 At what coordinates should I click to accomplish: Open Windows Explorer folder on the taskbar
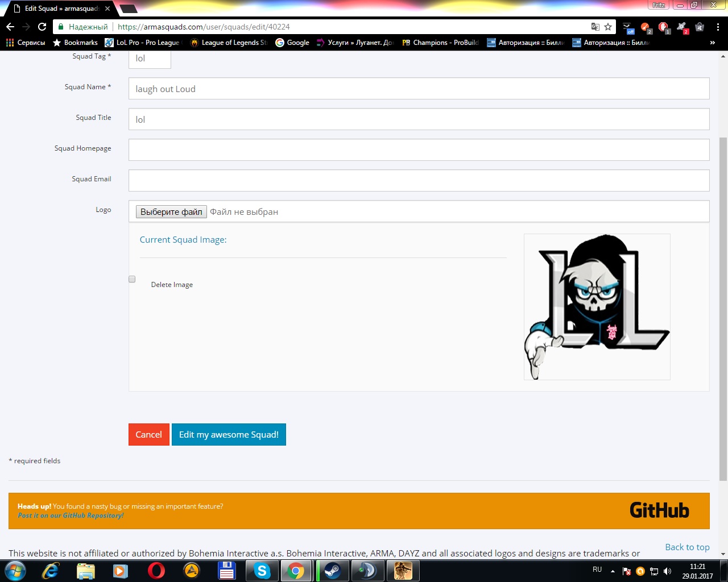pos(86,571)
